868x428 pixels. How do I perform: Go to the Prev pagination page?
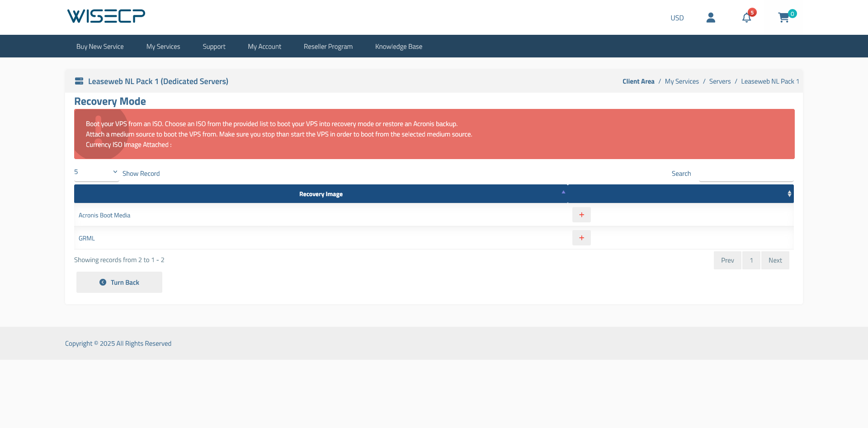tap(727, 260)
